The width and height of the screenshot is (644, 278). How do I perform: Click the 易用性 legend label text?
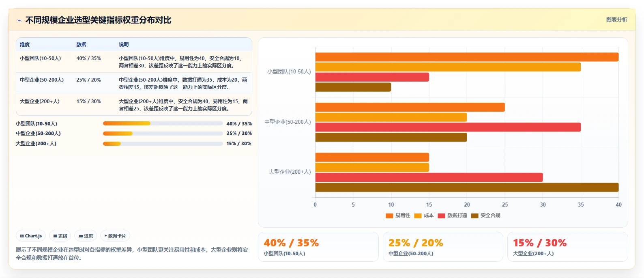pos(403,216)
